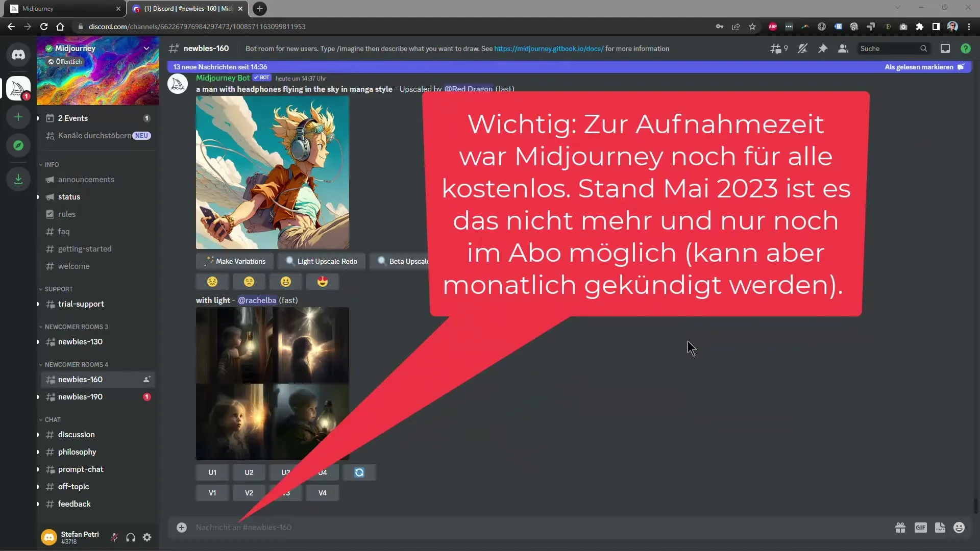980x551 pixels.
Task: Switch to the Midjourney browser tab
Action: (65, 9)
